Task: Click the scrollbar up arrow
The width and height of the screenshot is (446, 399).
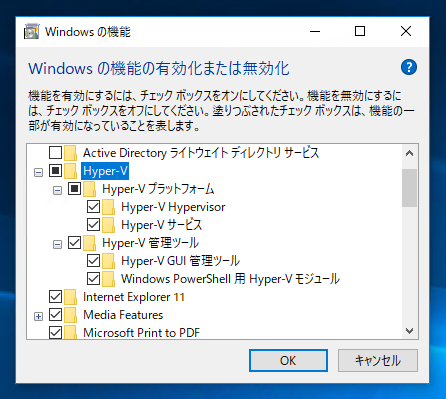Action: [409, 154]
